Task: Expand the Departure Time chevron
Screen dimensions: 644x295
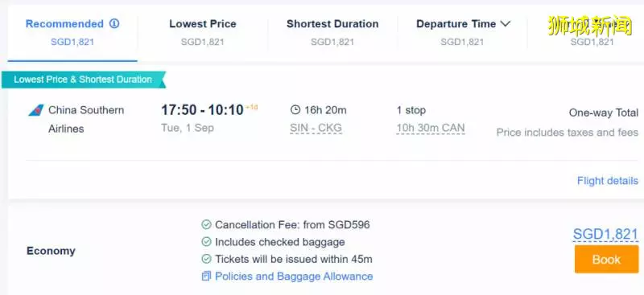Action: 506,24
